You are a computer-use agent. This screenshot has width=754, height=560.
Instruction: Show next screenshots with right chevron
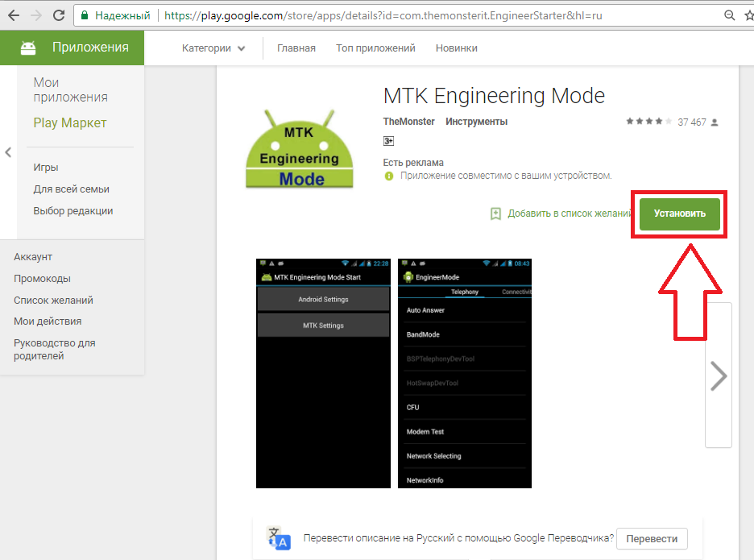point(718,376)
